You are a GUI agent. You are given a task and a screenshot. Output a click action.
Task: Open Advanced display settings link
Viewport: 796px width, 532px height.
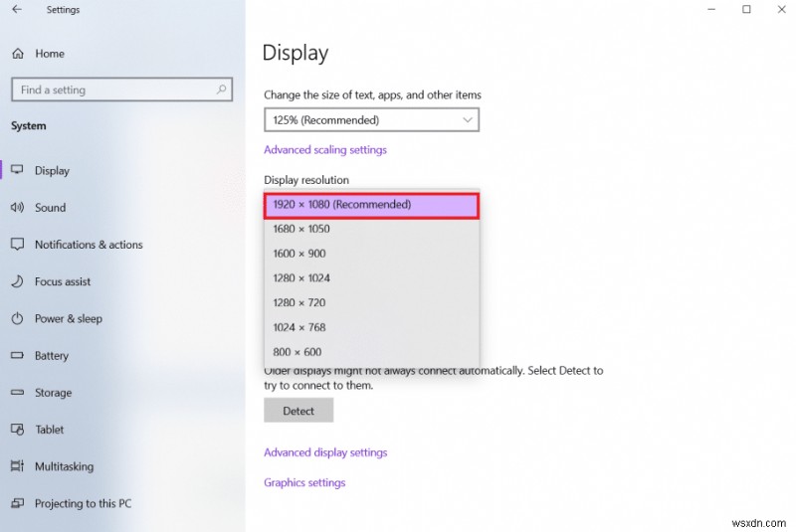click(325, 452)
